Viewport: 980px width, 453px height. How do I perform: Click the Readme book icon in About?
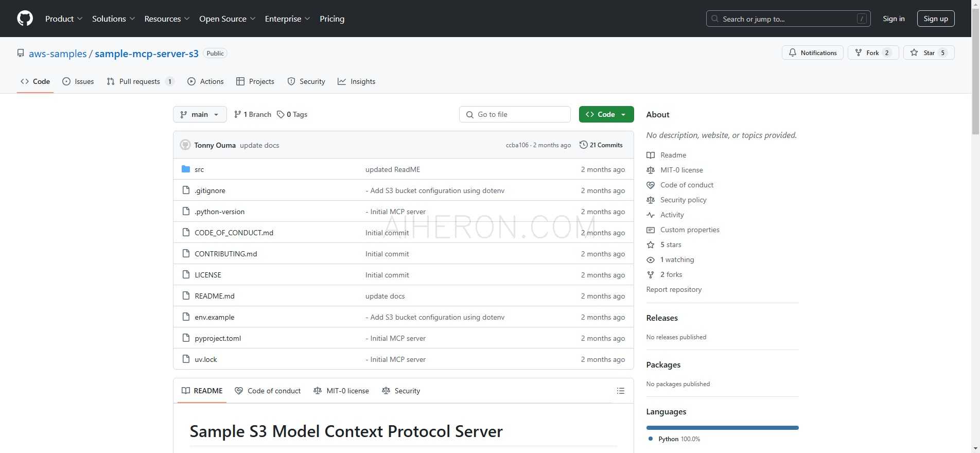coord(651,155)
